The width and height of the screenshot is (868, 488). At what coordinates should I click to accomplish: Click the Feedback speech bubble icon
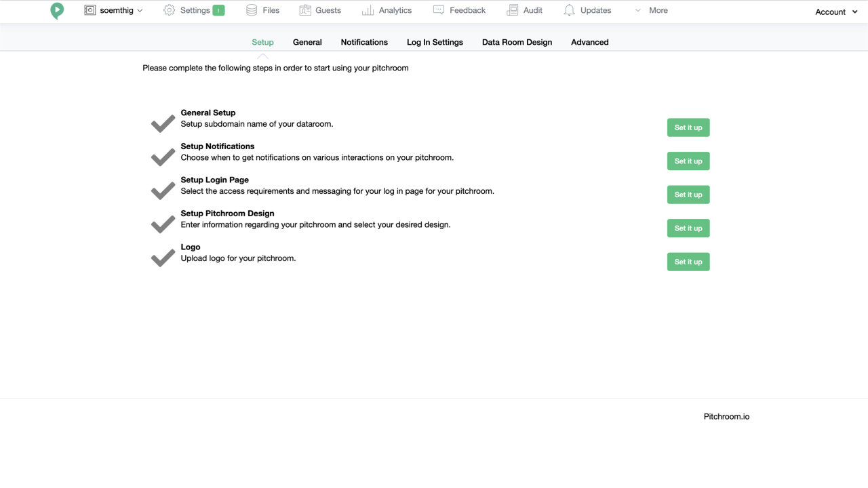click(439, 10)
